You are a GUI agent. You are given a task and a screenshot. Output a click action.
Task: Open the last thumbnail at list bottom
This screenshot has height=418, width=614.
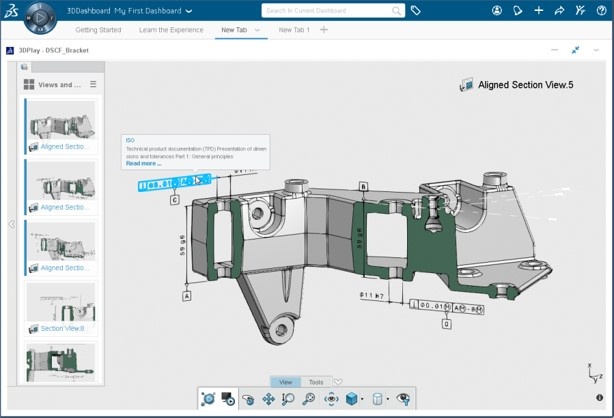(x=61, y=362)
